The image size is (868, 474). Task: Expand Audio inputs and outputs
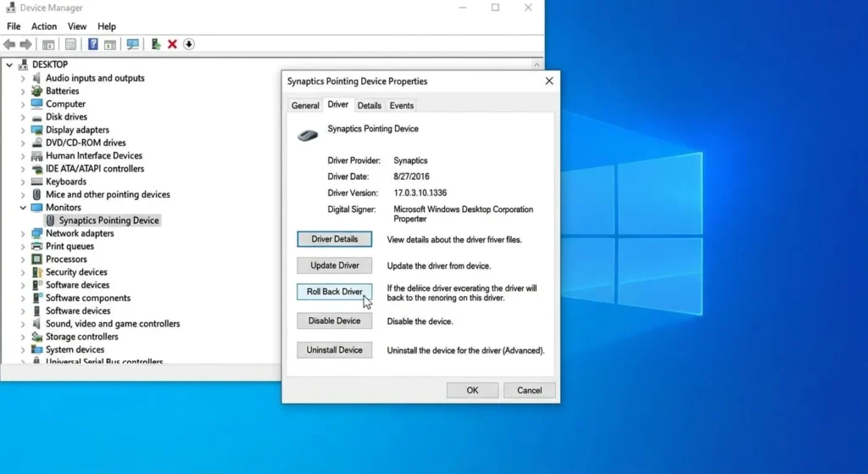[x=23, y=78]
